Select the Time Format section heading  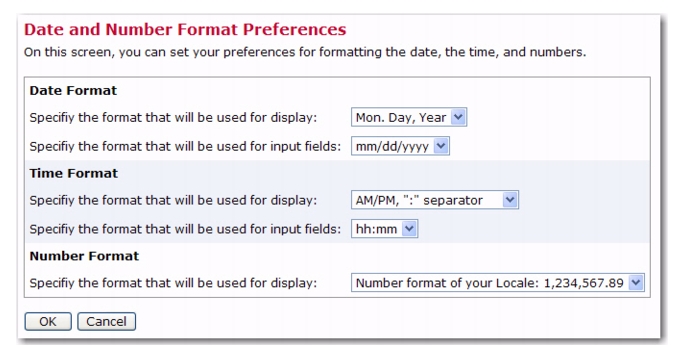[x=74, y=173]
